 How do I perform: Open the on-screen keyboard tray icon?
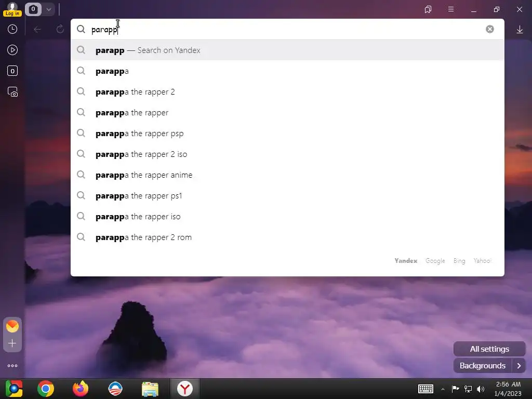point(425,389)
